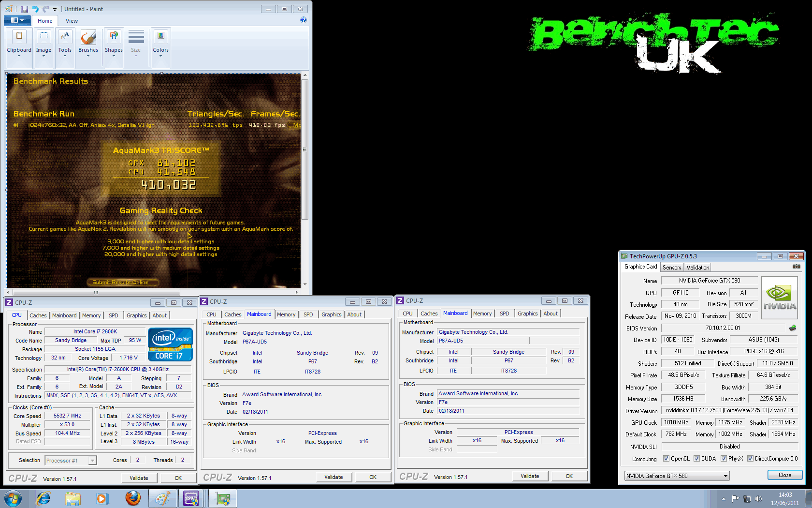Switch to GPU-Z taskbar button

(x=223, y=498)
